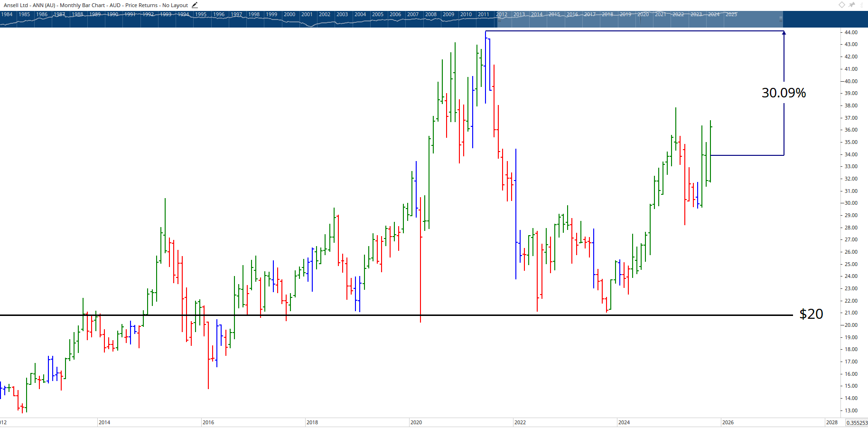Click the right handle of the timeline range selector
Image resolution: width=868 pixels, height=429 pixels.
point(781,19)
